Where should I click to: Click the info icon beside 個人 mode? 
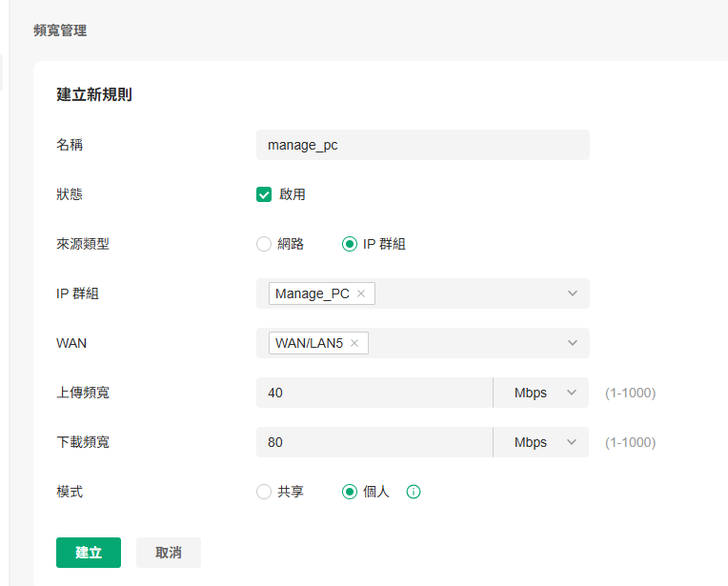point(414,492)
